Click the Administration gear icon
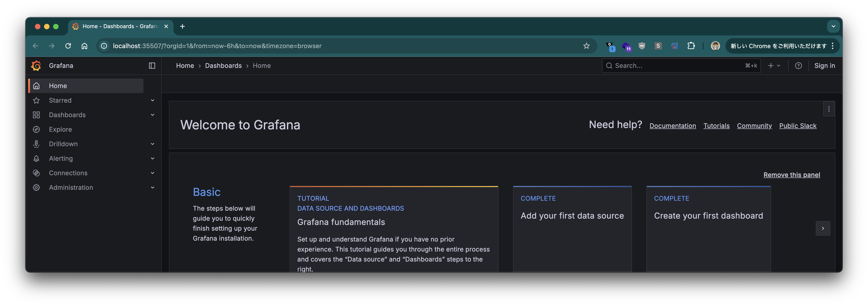Viewport: 868px width, 306px height. tap(36, 187)
